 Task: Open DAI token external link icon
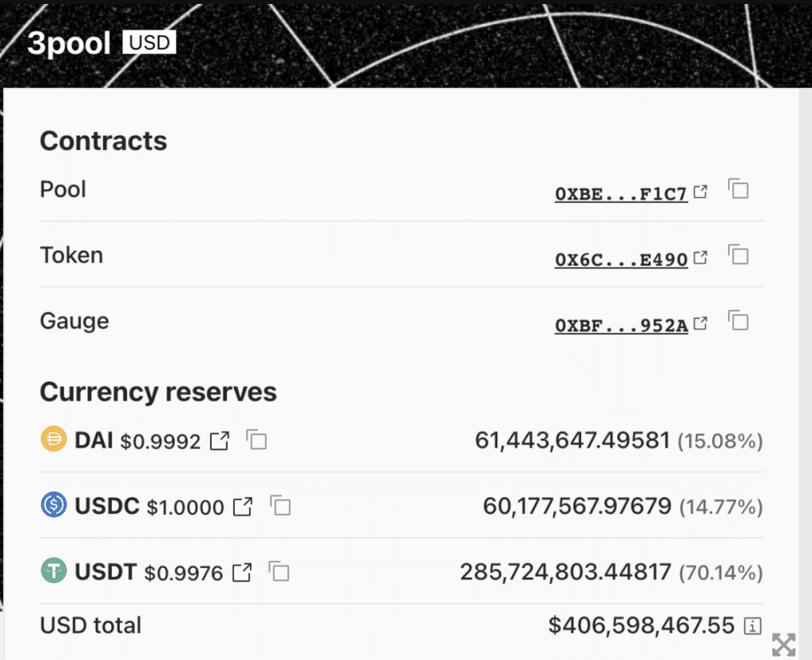click(220, 441)
